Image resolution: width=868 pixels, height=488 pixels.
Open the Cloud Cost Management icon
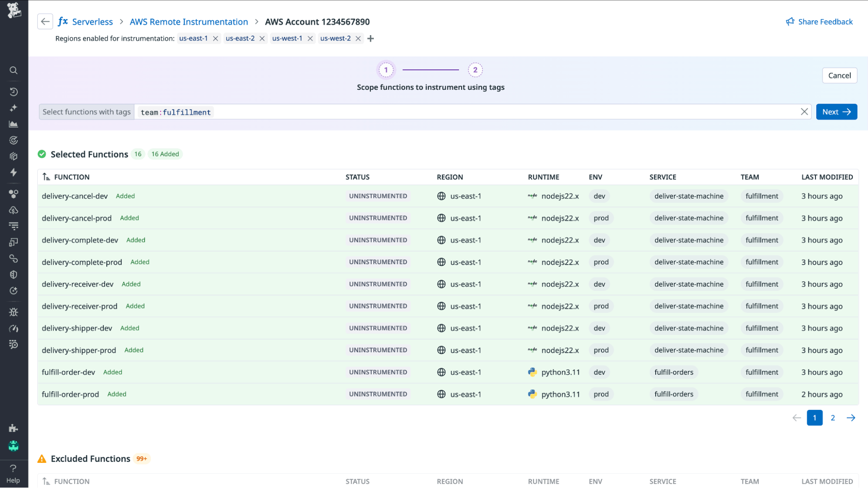(13, 210)
